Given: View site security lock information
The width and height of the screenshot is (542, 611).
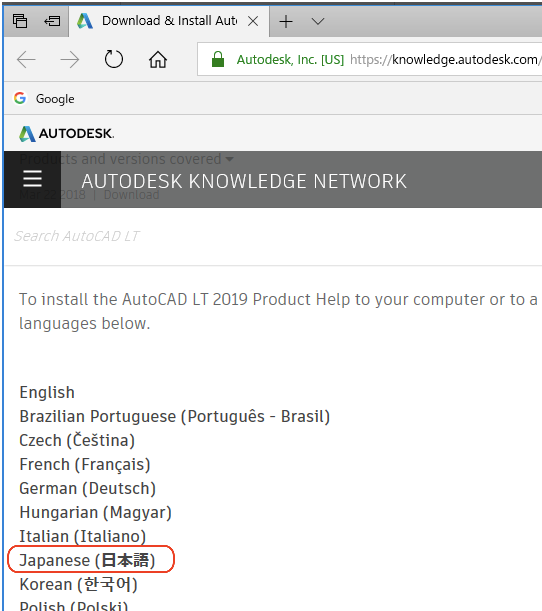Looking at the screenshot, I should point(218,59).
